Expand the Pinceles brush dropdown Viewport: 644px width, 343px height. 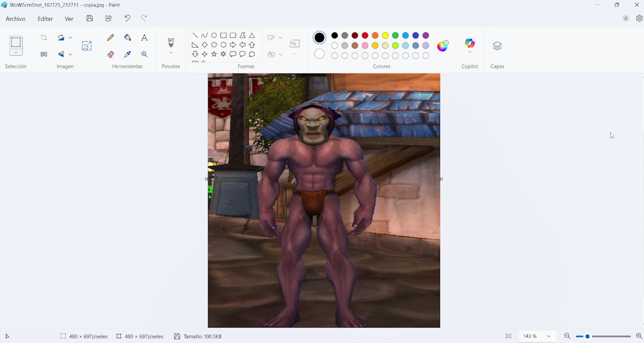[171, 53]
